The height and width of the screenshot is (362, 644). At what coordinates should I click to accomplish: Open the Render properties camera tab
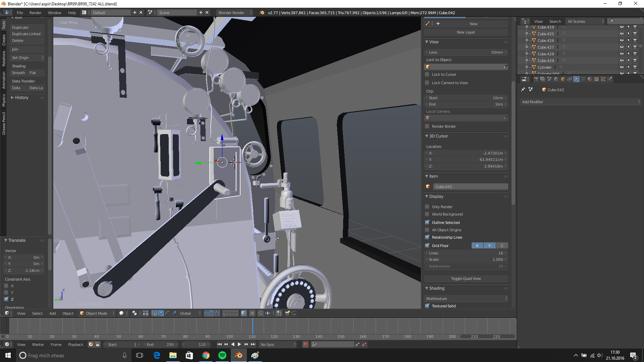(x=536, y=79)
